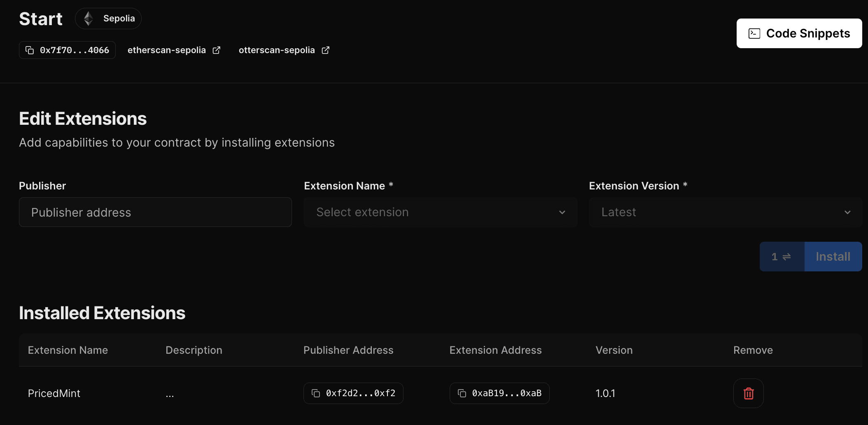Select the PricedMint extension row name
Viewport: 868px width, 425px height.
pos(54,393)
